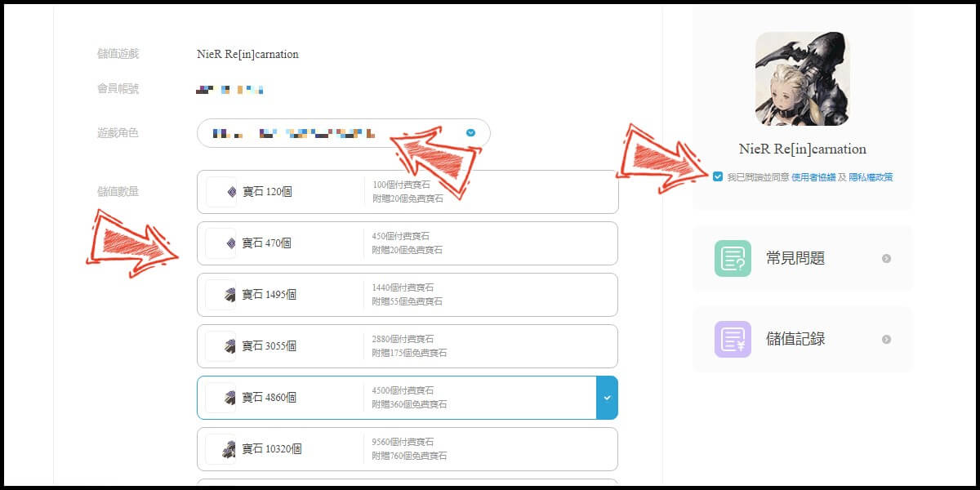Click the 儲值數量 field label

[118, 192]
